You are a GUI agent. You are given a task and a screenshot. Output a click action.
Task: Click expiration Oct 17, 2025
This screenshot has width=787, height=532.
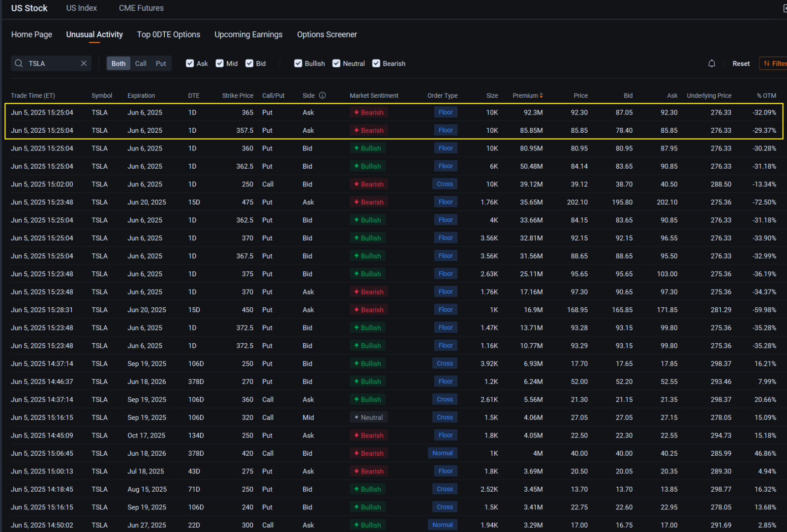(x=146, y=436)
